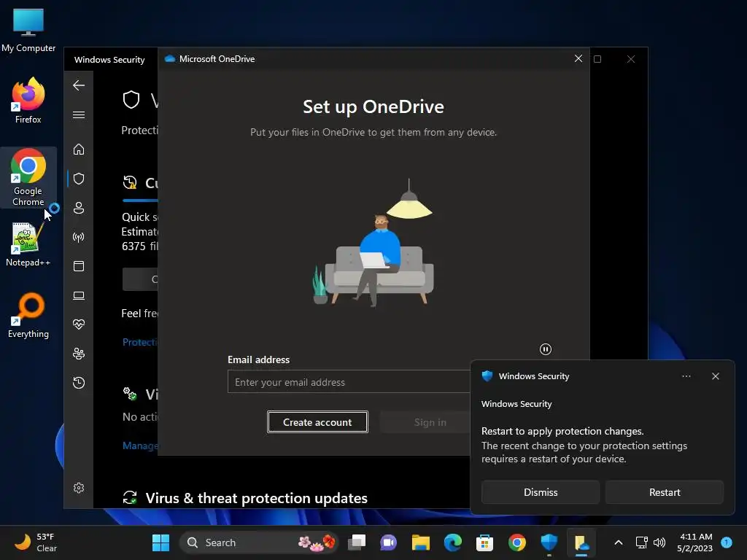This screenshot has width=747, height=560.
Task: Open Account protection in sidebar
Action: tap(79, 208)
